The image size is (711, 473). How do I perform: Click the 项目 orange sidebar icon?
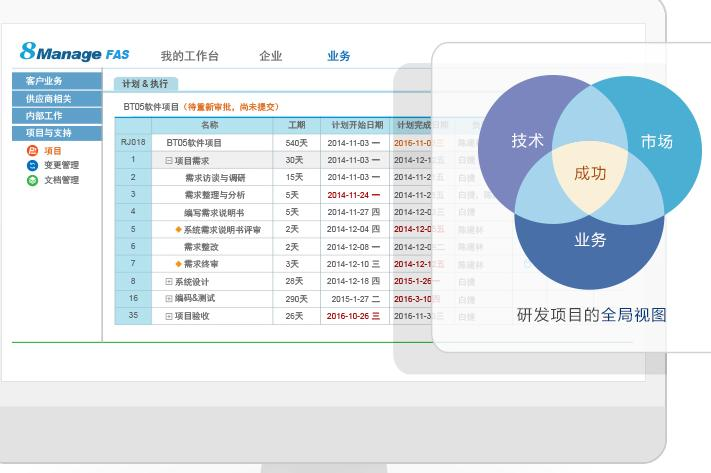tap(32, 151)
